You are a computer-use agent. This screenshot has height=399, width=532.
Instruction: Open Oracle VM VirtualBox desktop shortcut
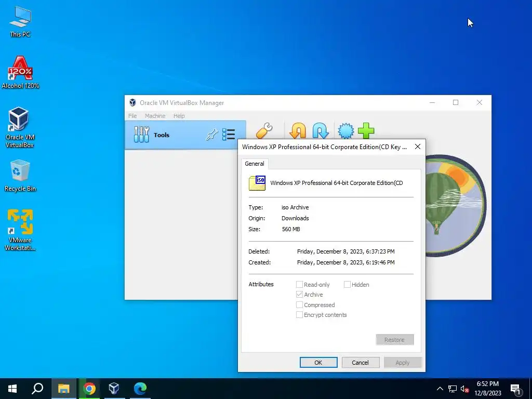click(20, 127)
